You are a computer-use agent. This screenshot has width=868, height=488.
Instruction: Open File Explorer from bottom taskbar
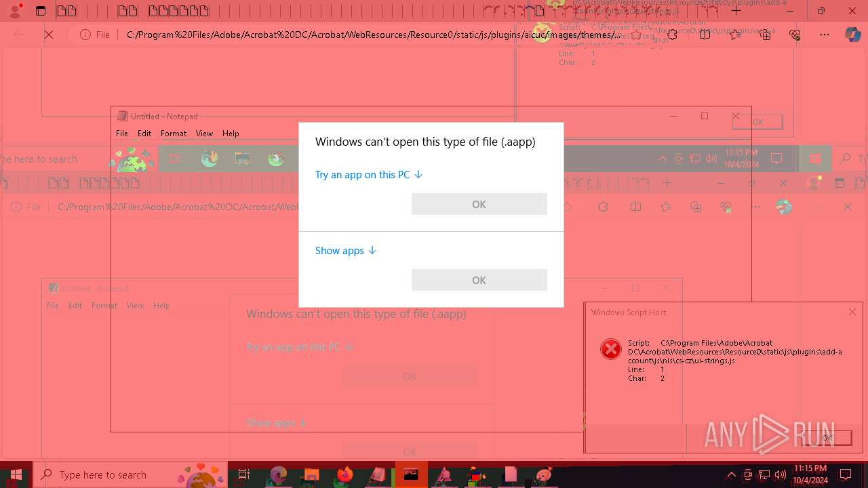point(311,474)
